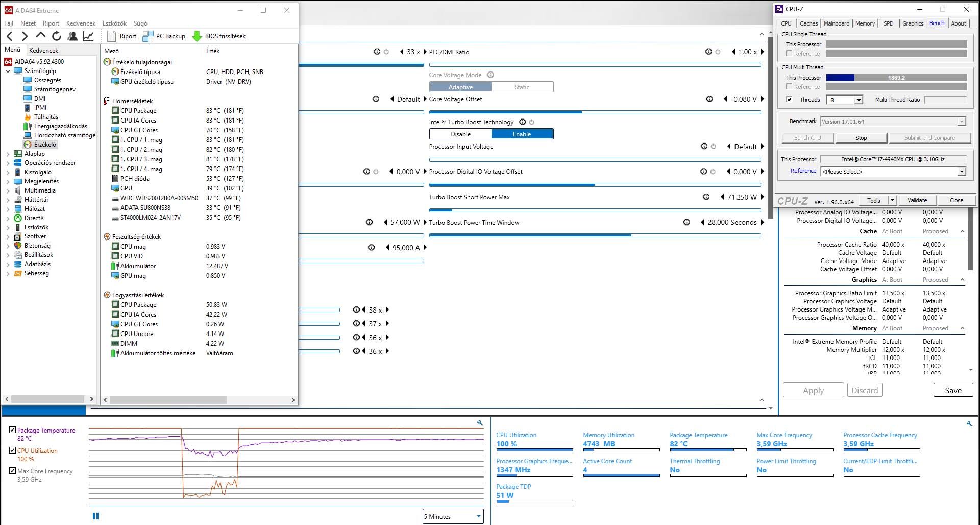Viewport: 980px width, 525px height.
Task: Open the stats panel settings wrench
Action: tap(969, 423)
